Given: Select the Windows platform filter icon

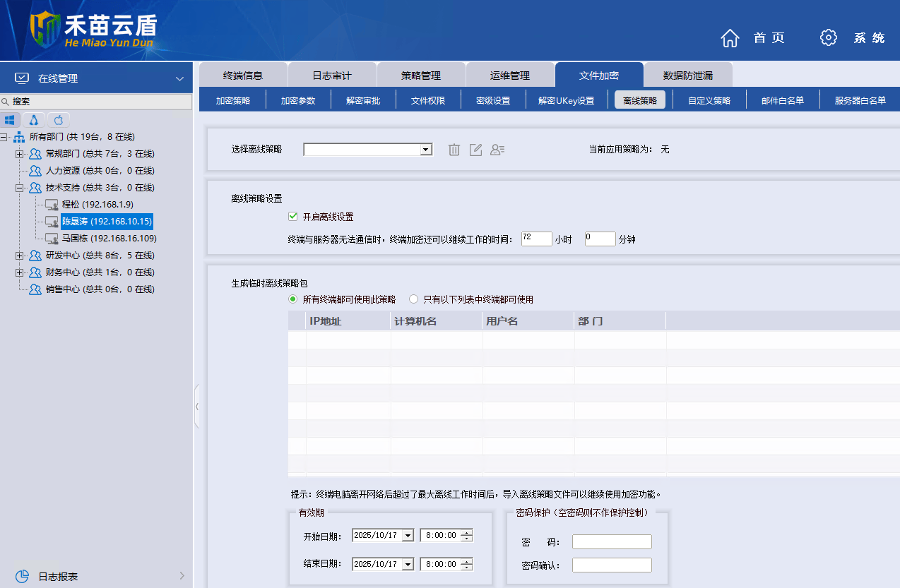Looking at the screenshot, I should (x=11, y=119).
